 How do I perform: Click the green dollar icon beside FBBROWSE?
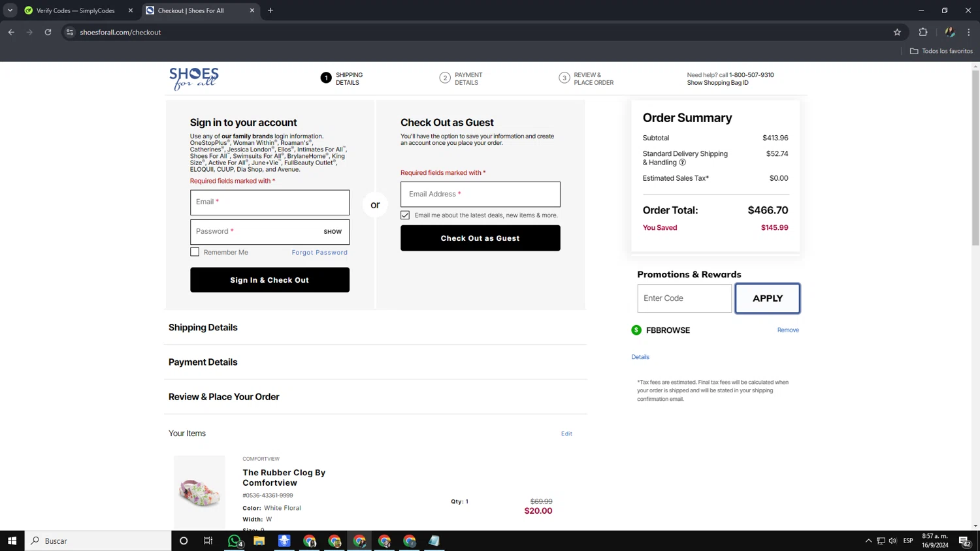(x=636, y=330)
